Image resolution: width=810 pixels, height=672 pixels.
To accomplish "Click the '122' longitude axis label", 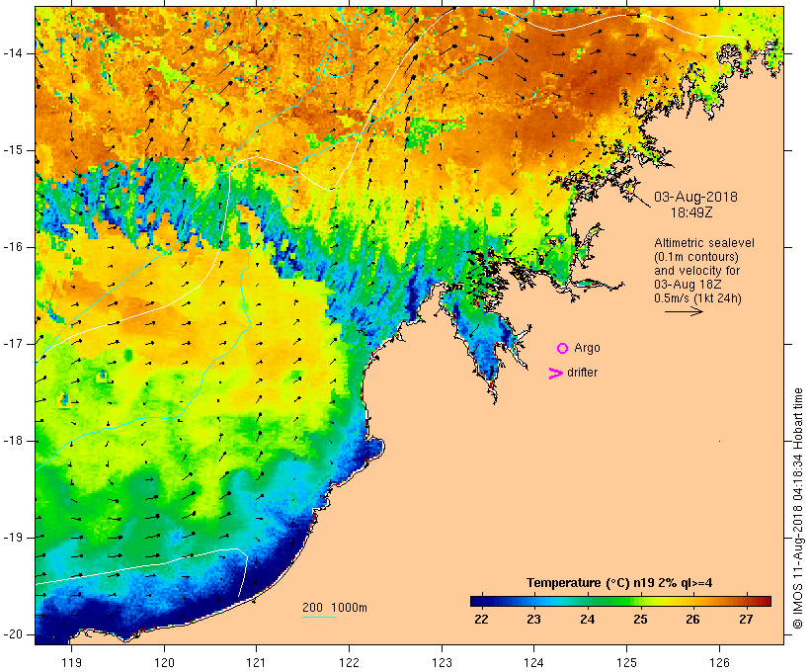I will [x=350, y=662].
